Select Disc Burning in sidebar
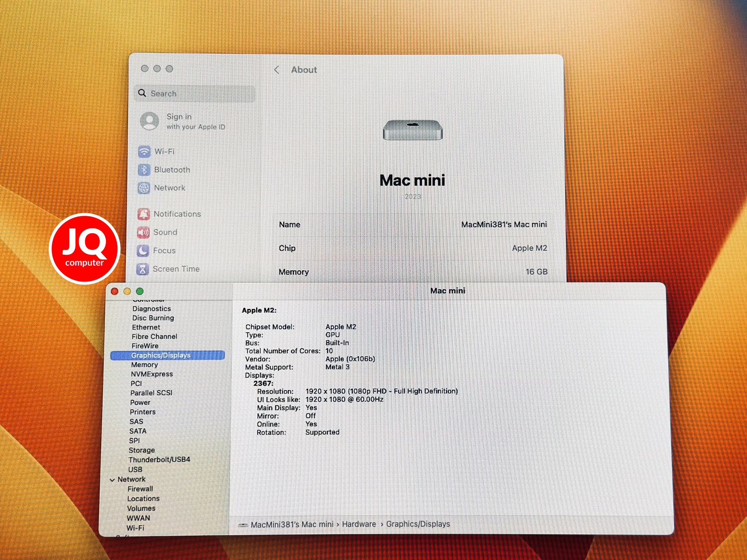Image resolution: width=747 pixels, height=560 pixels. point(153,318)
